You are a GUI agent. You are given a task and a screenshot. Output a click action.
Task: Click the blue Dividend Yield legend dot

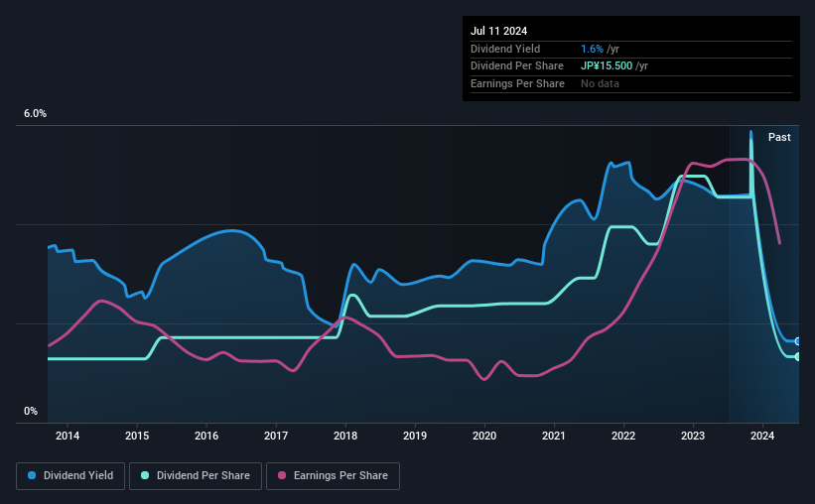pyautogui.click(x=32, y=475)
